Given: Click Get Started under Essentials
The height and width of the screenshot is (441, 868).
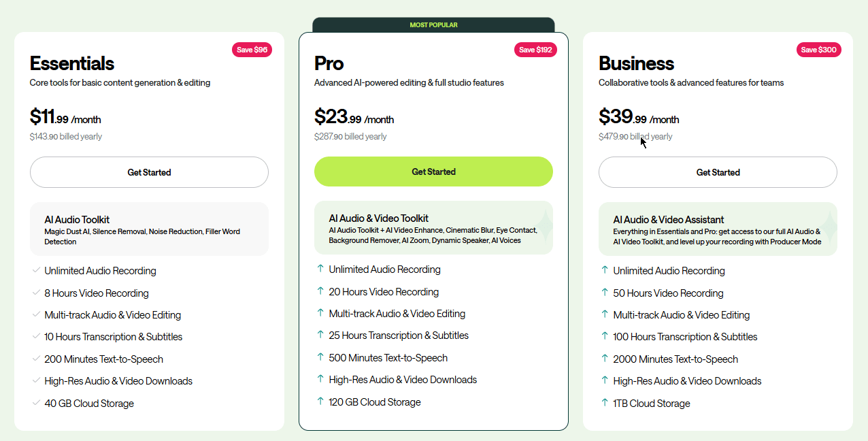Looking at the screenshot, I should coord(149,172).
